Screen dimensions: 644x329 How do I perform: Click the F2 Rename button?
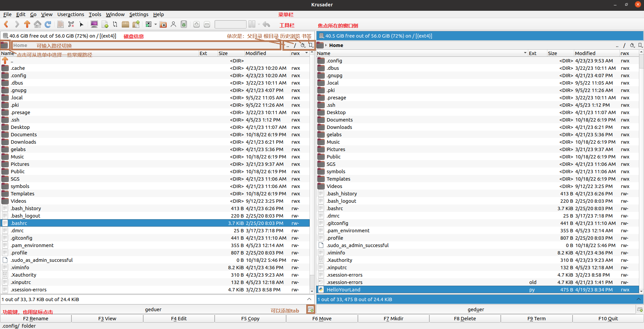point(36,319)
